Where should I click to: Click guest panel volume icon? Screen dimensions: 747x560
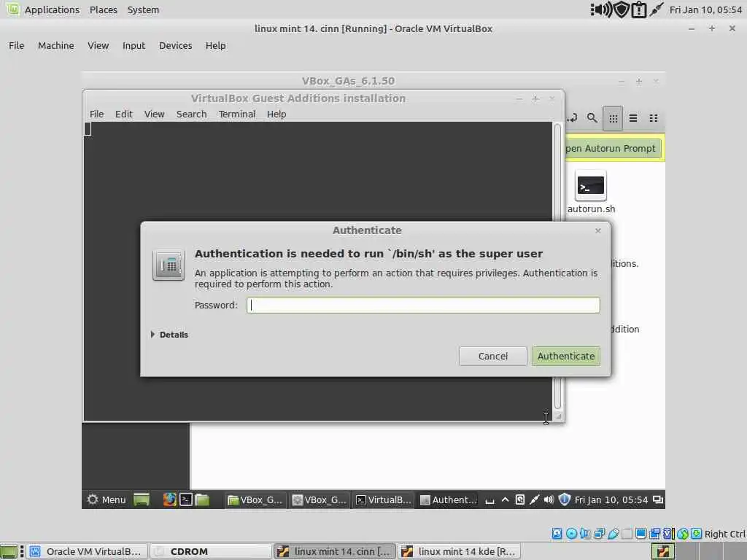pos(549,499)
